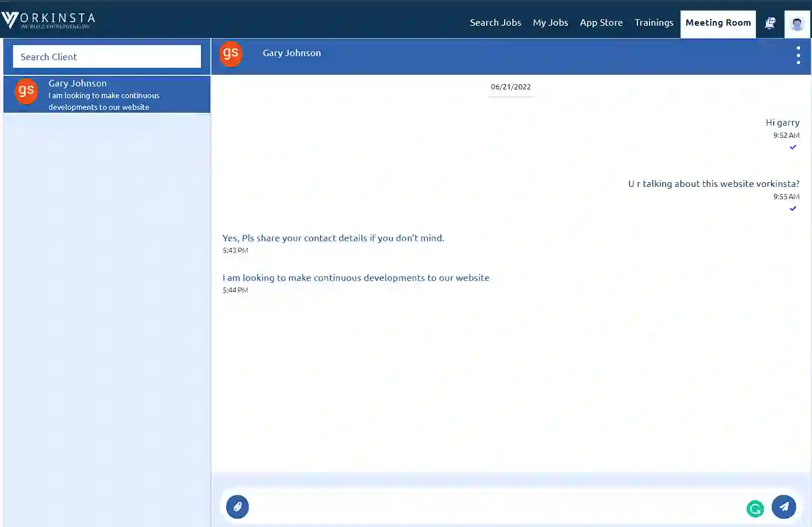Click the 9:52 AM timestamp
The width and height of the screenshot is (812, 527).
point(786,136)
